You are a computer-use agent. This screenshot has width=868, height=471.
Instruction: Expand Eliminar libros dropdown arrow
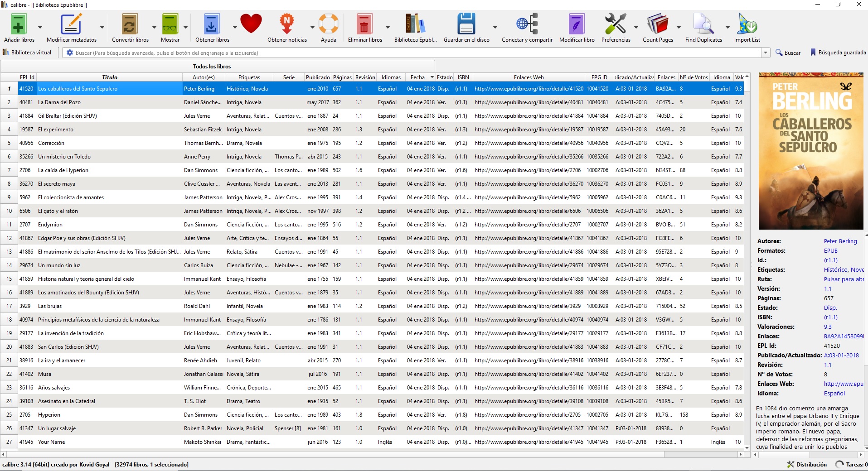pyautogui.click(x=388, y=27)
